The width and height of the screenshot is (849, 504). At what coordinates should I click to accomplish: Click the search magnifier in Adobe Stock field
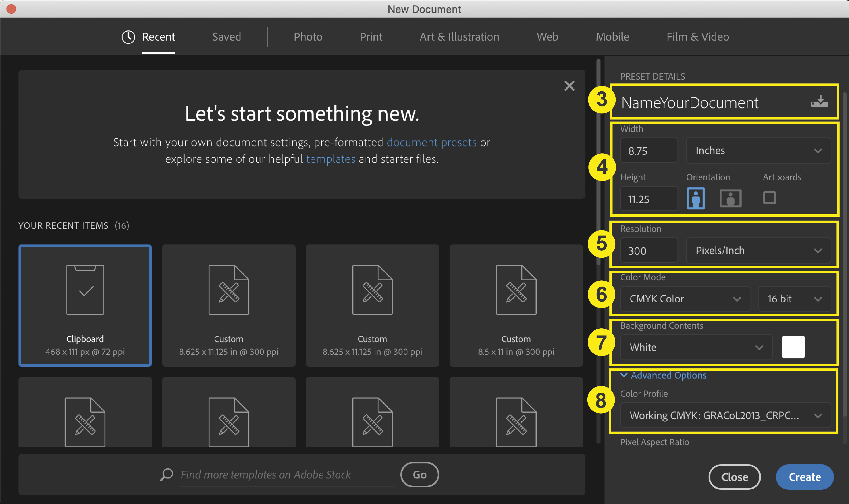(x=166, y=474)
